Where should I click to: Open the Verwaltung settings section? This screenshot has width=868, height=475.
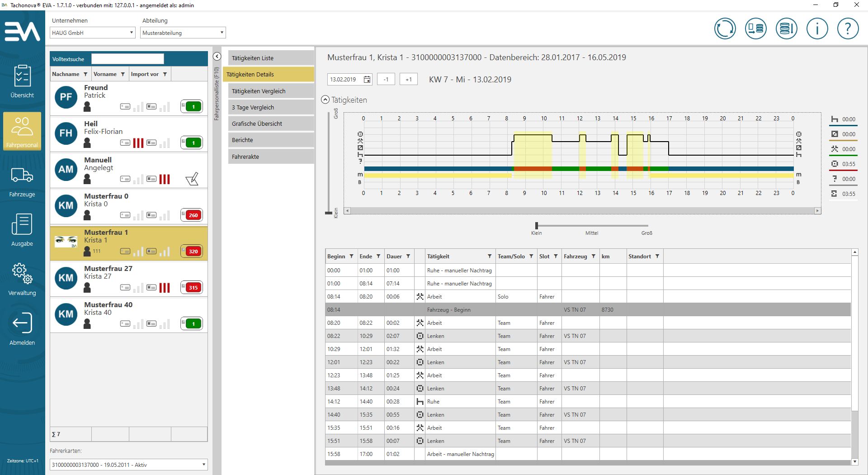tap(22, 279)
